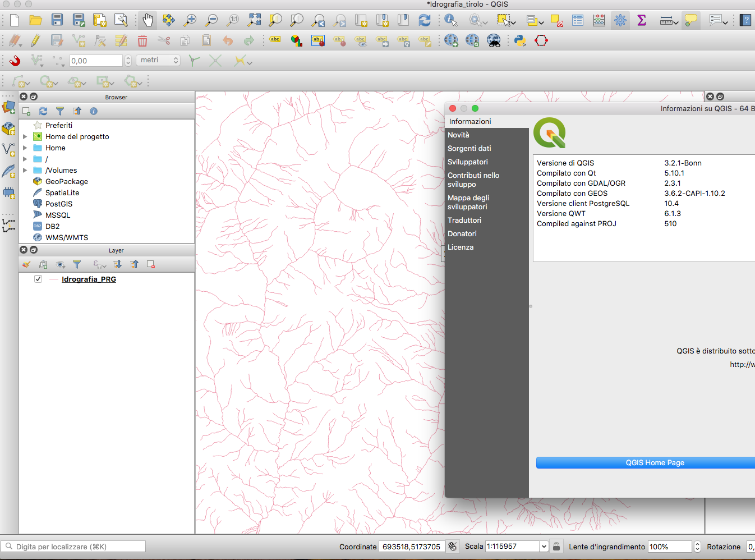755x560 pixels.
Task: Click the coordinate field 693518,5173705
Action: point(412,547)
